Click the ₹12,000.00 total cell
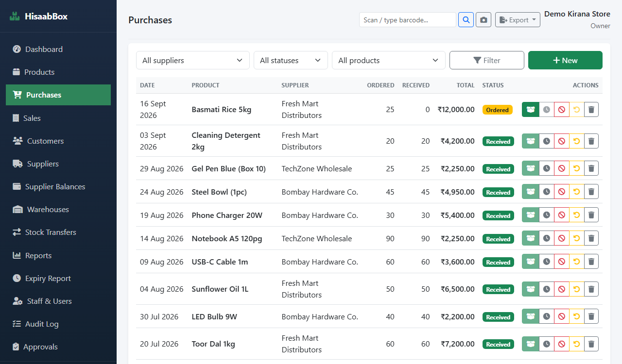Image resolution: width=622 pixels, height=364 pixels. click(x=456, y=110)
